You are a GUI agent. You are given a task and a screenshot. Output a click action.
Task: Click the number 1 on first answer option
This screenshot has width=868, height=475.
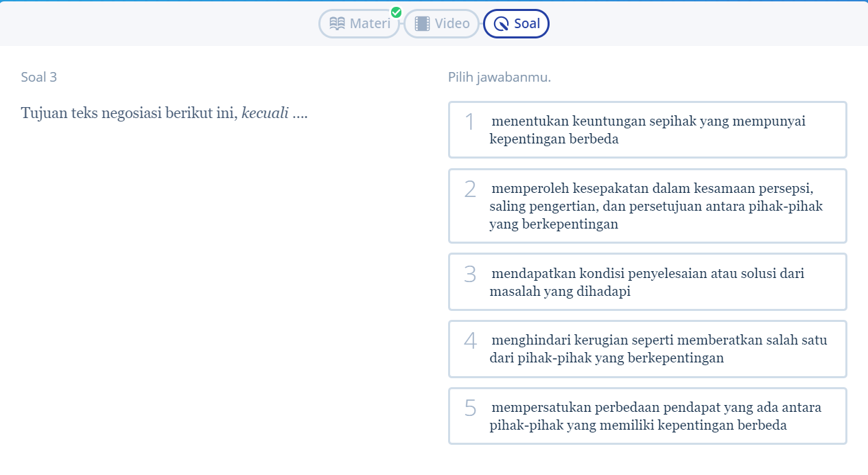coord(470,122)
